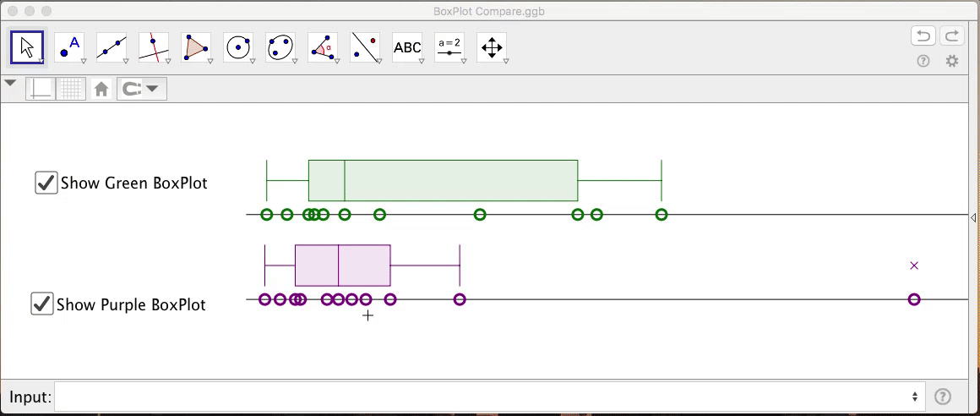Click the rightmost green data point
This screenshot has height=416, width=980.
pyautogui.click(x=661, y=215)
